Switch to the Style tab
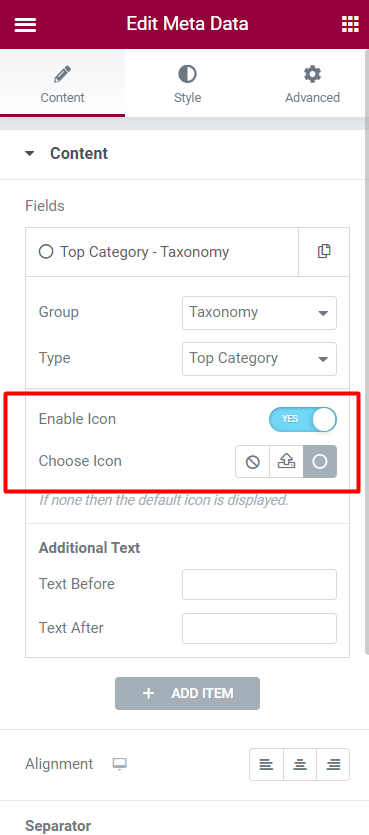The width and height of the screenshot is (369, 835). pos(187,84)
